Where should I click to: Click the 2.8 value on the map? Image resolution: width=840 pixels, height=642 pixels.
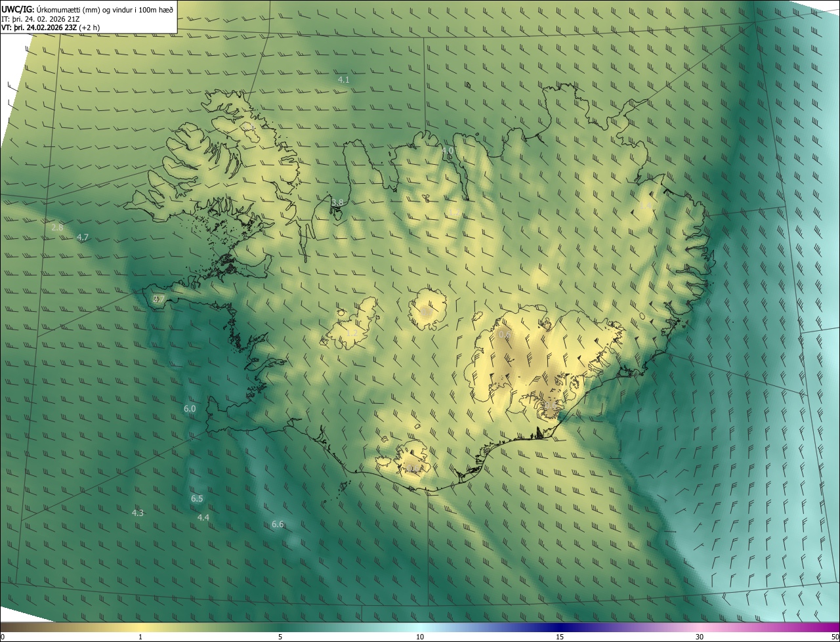coord(57,228)
